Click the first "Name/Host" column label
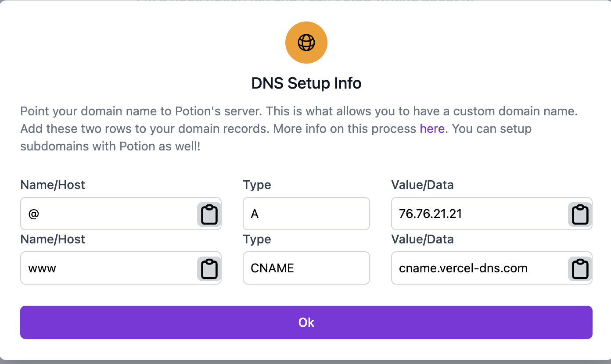 pyautogui.click(x=52, y=185)
